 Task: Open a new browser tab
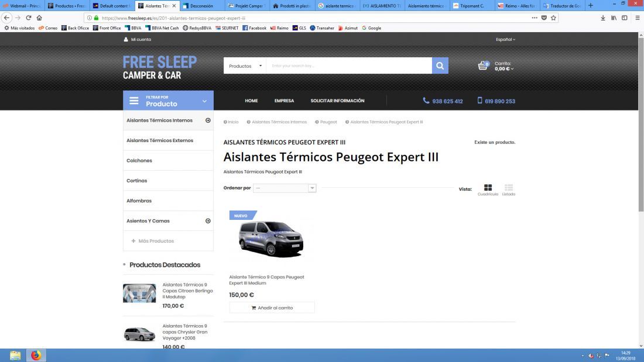[591, 5]
